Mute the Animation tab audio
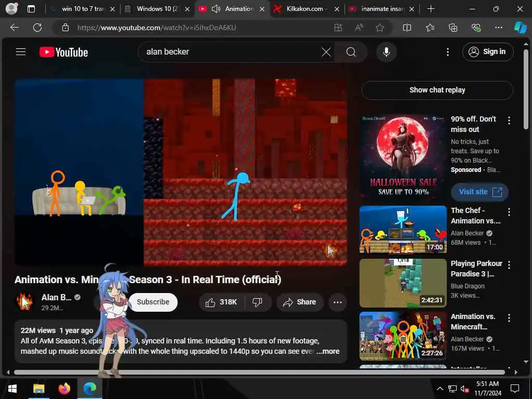Viewport: 532px width, 399px height. point(216,9)
